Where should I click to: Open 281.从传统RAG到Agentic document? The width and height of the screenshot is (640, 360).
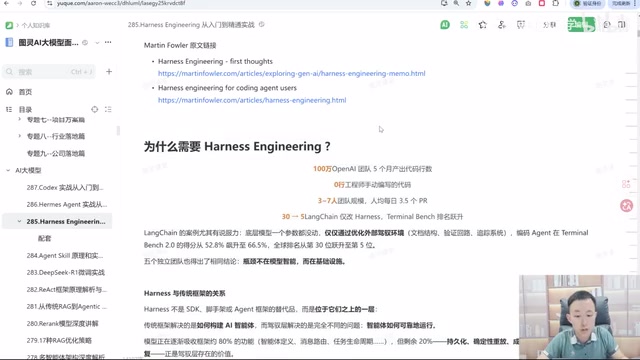67,307
